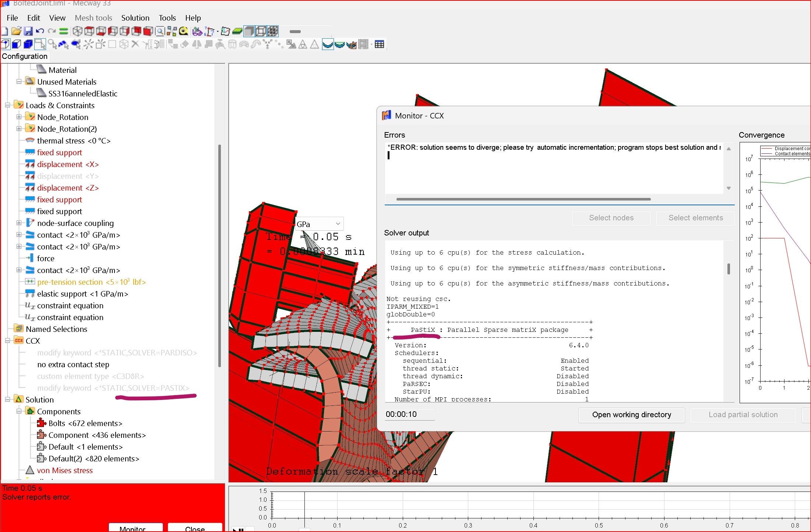Select the isometric wireframe cube view icon
This screenshot has height=532, width=811.
77,31
